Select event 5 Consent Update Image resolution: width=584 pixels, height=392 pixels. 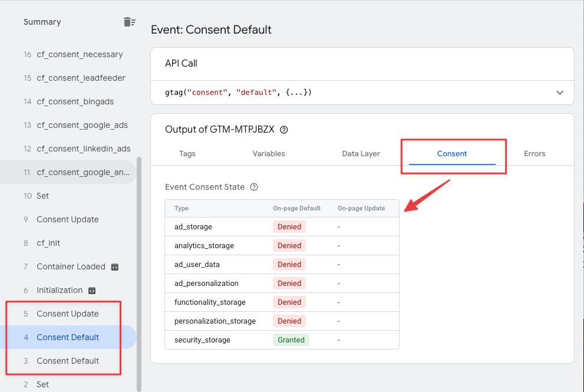(68, 314)
